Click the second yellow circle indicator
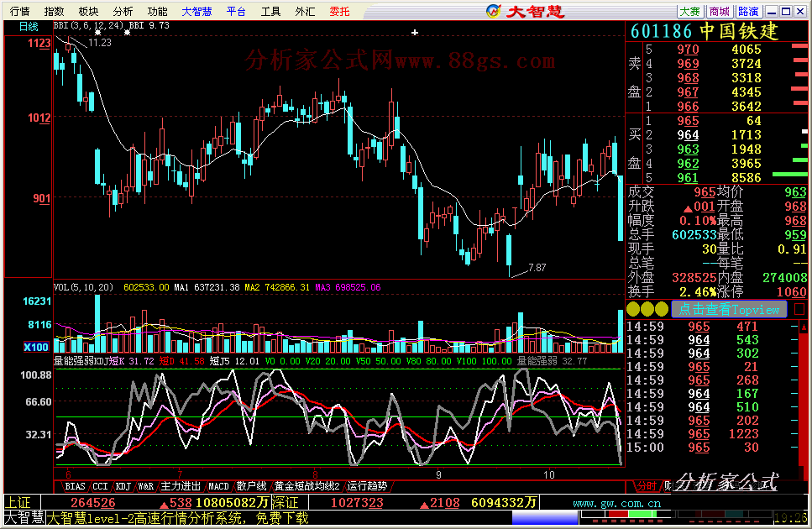The image size is (812, 529). pyautogui.click(x=647, y=310)
